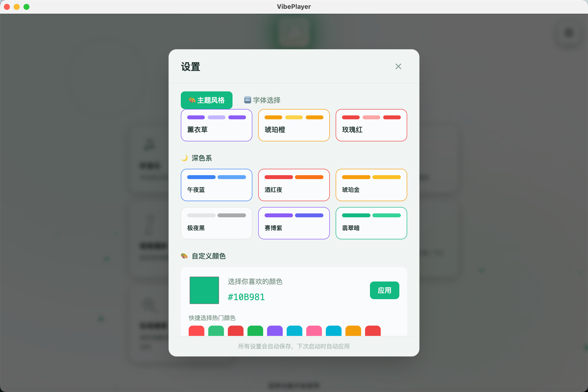Screen dimensions: 588x392
Task: Open the large green custom color picker
Action: (x=204, y=290)
